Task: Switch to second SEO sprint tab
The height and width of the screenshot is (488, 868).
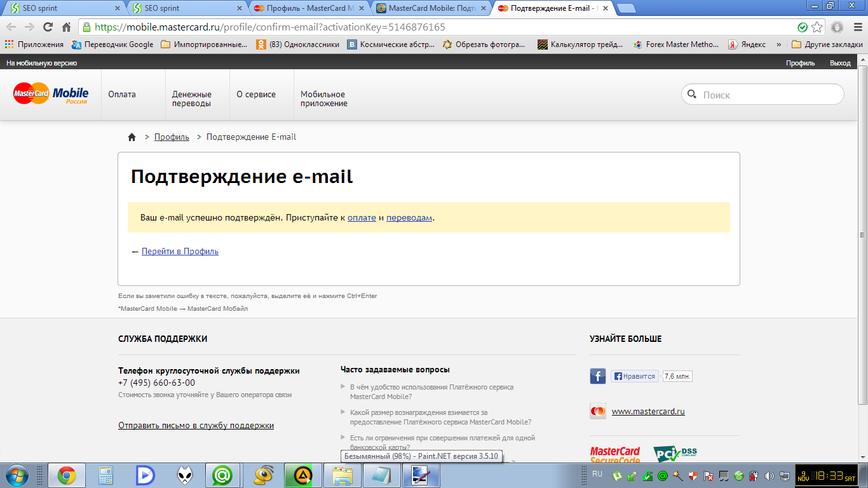Action: pyautogui.click(x=186, y=8)
